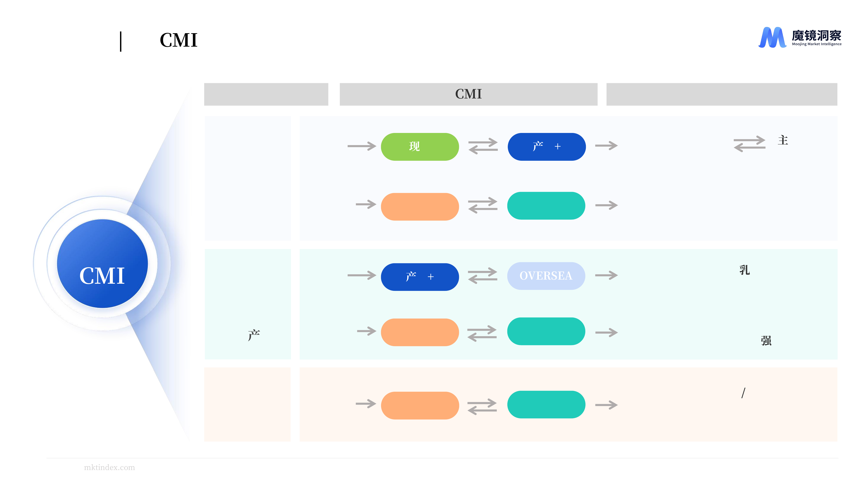The width and height of the screenshot is (868, 488).
Task: Click the blank gray header on the right
Action: [722, 94]
